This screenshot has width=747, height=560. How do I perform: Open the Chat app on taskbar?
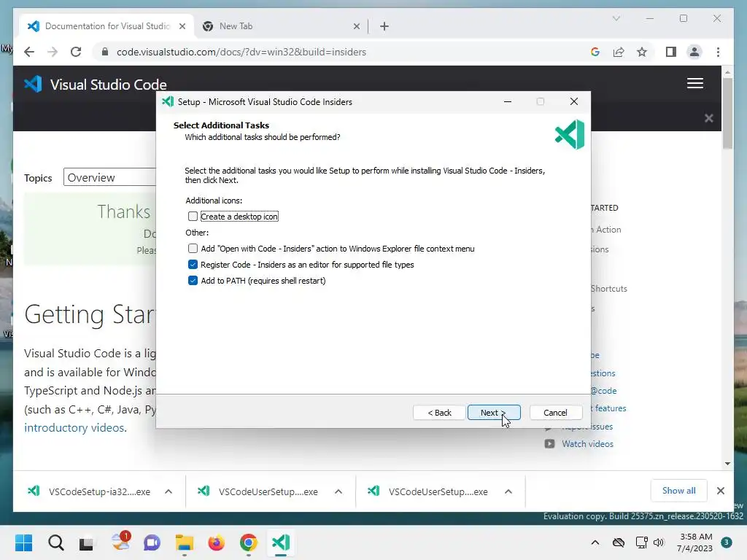152,542
